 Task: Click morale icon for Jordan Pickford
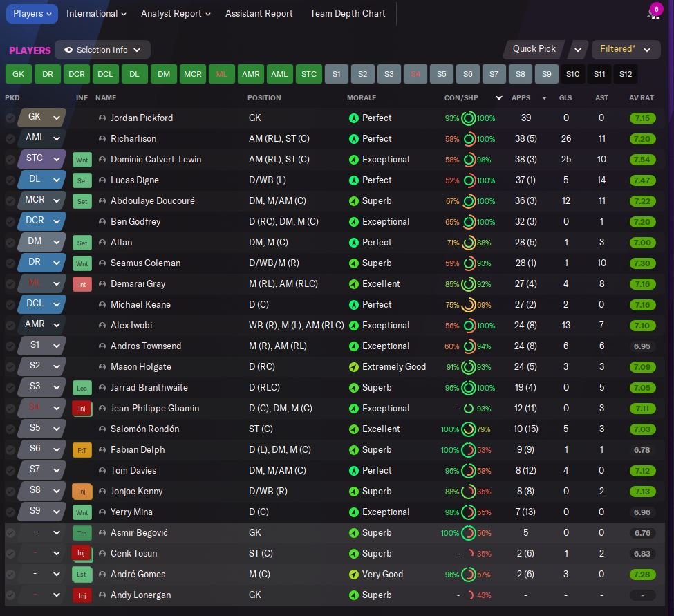(x=353, y=118)
